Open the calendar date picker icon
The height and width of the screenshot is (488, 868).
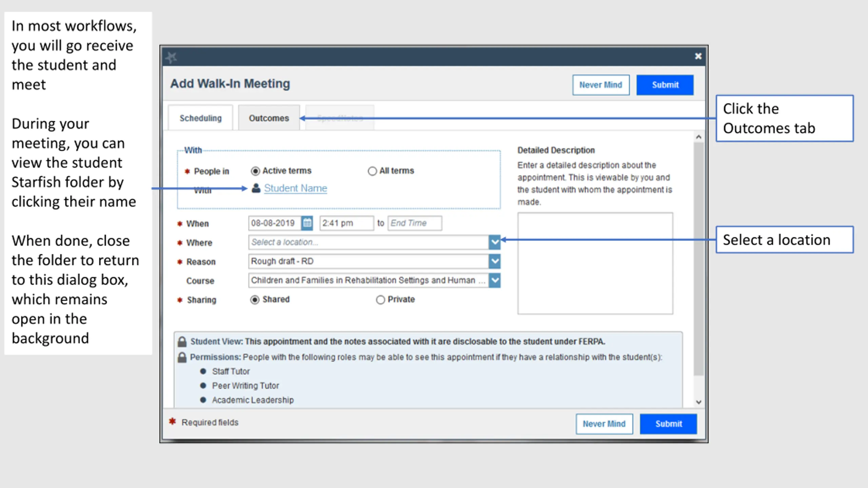[307, 223]
